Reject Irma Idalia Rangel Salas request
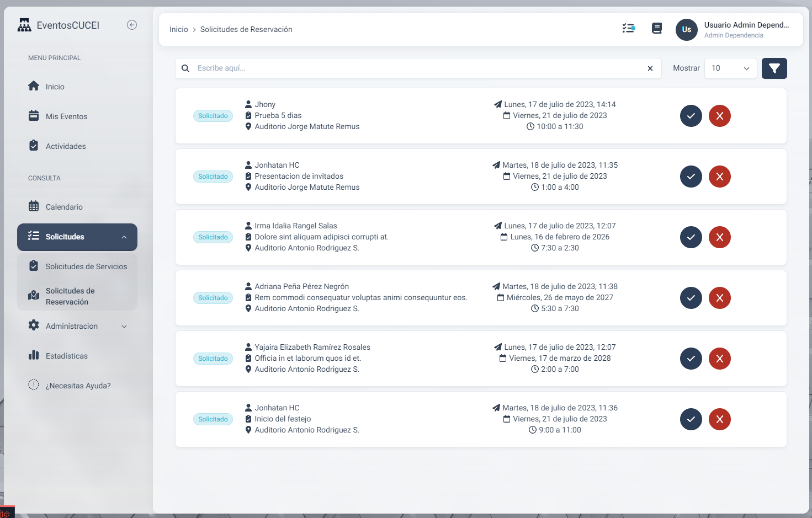The height and width of the screenshot is (518, 812). tap(719, 237)
